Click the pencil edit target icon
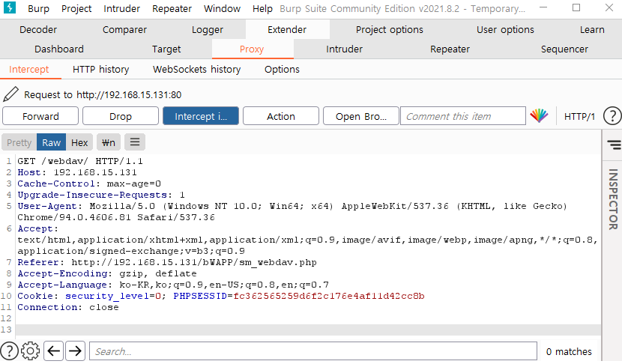 (10, 94)
